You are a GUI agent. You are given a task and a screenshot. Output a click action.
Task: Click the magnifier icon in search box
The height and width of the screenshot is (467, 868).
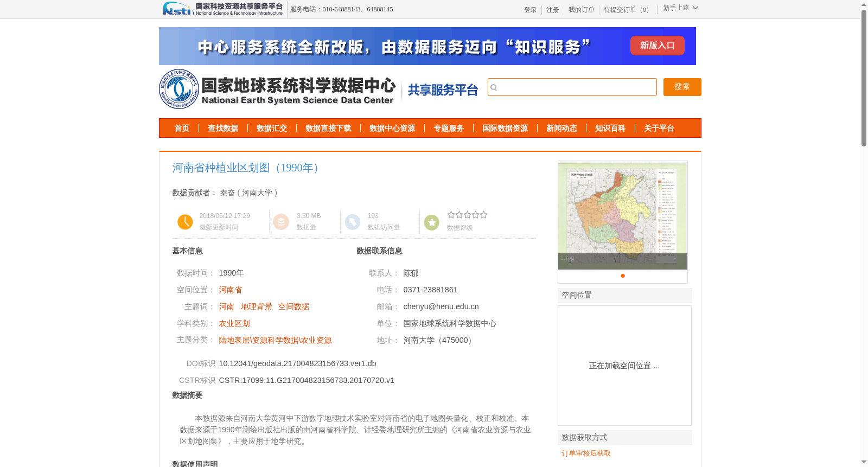pos(494,87)
